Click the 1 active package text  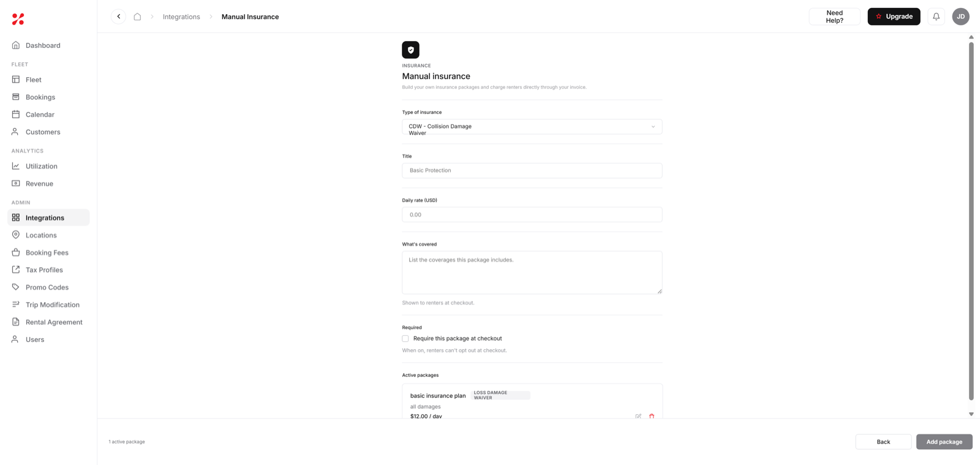(127, 442)
